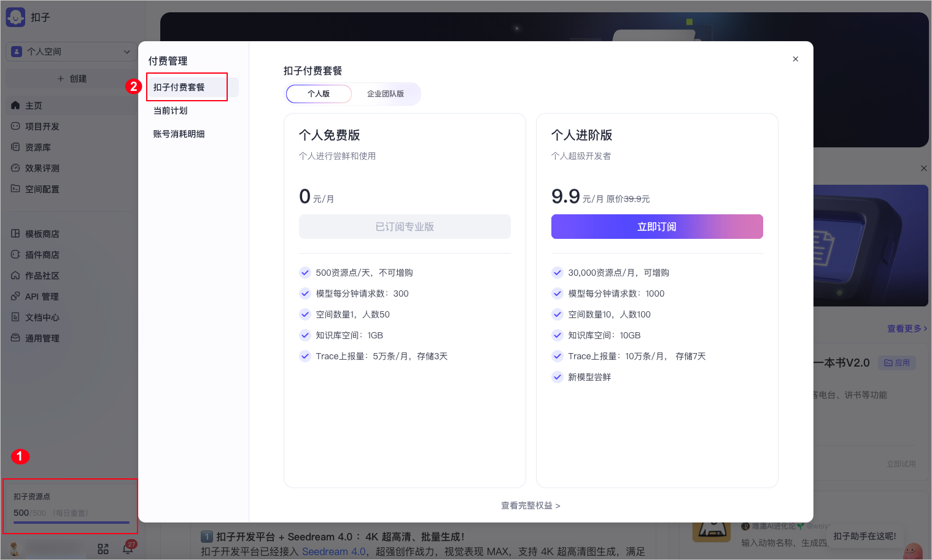
Task: Select 当前计划 in payment menu
Action: coord(170,111)
